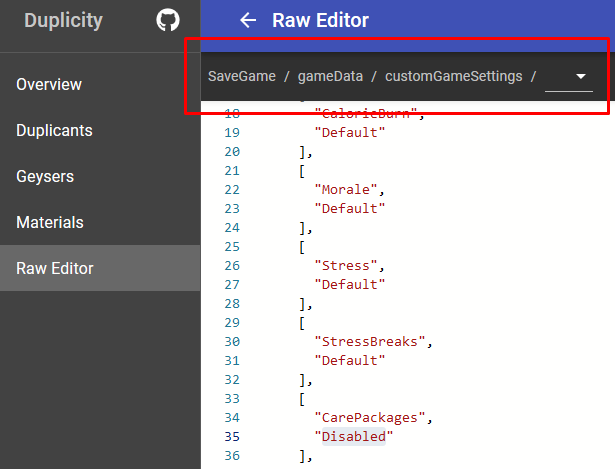Click the back arrow in Raw Editor header
615x469 pixels.
[248, 20]
